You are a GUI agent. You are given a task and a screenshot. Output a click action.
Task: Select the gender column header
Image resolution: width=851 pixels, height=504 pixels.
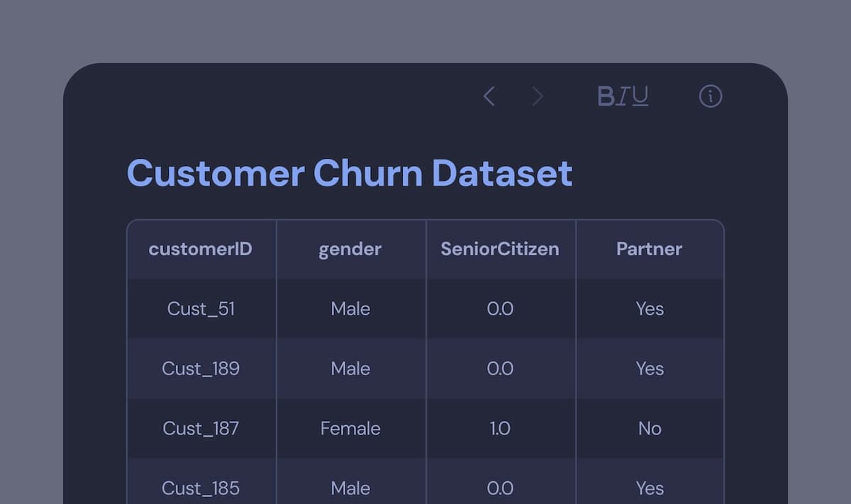[x=350, y=250]
